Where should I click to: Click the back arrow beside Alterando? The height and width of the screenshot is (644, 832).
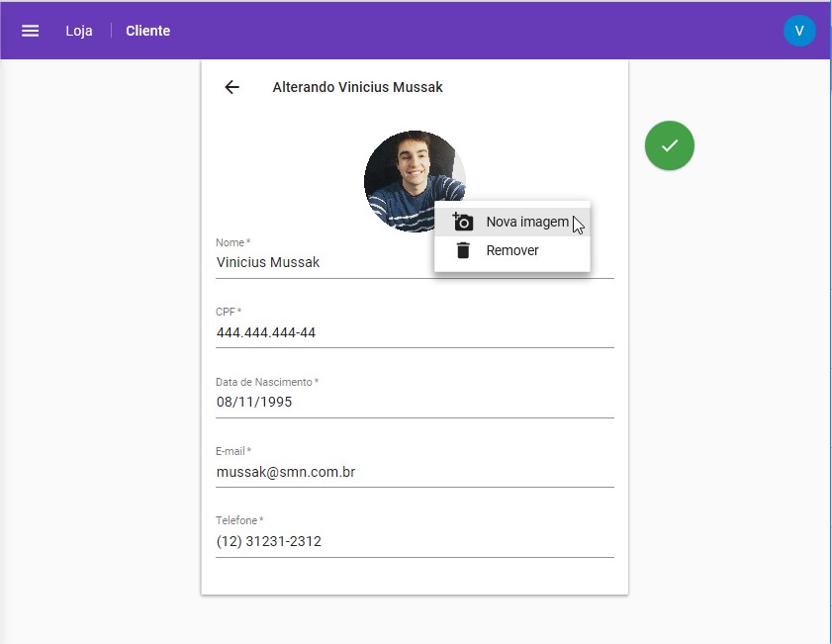pyautogui.click(x=231, y=87)
